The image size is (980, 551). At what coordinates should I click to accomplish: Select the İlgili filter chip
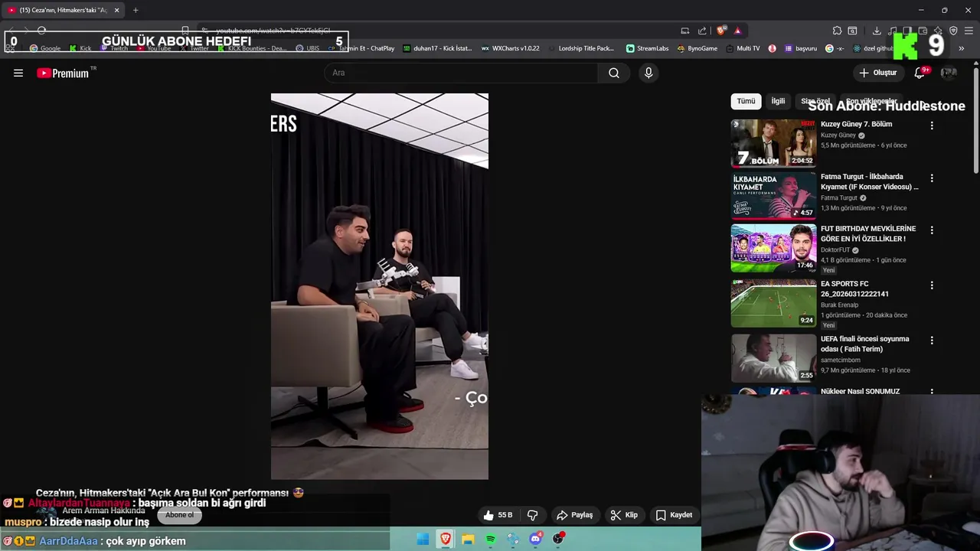[778, 101]
